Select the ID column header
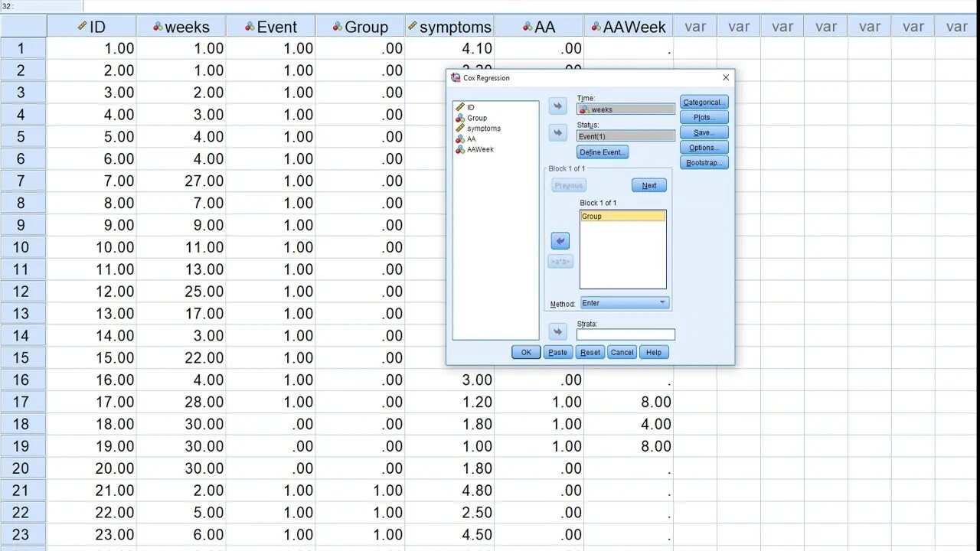The height and width of the screenshot is (551, 980). click(92, 27)
